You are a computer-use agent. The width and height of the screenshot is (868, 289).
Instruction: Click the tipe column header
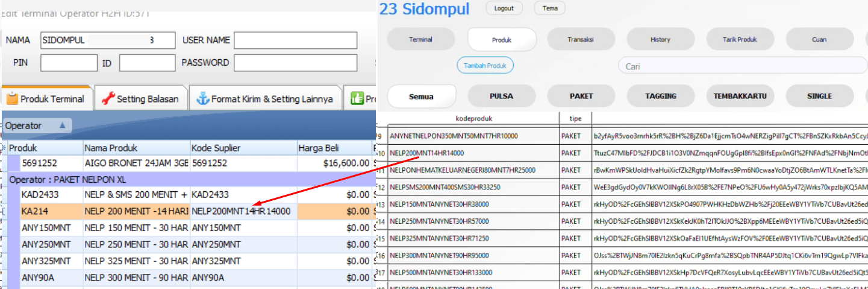click(576, 119)
